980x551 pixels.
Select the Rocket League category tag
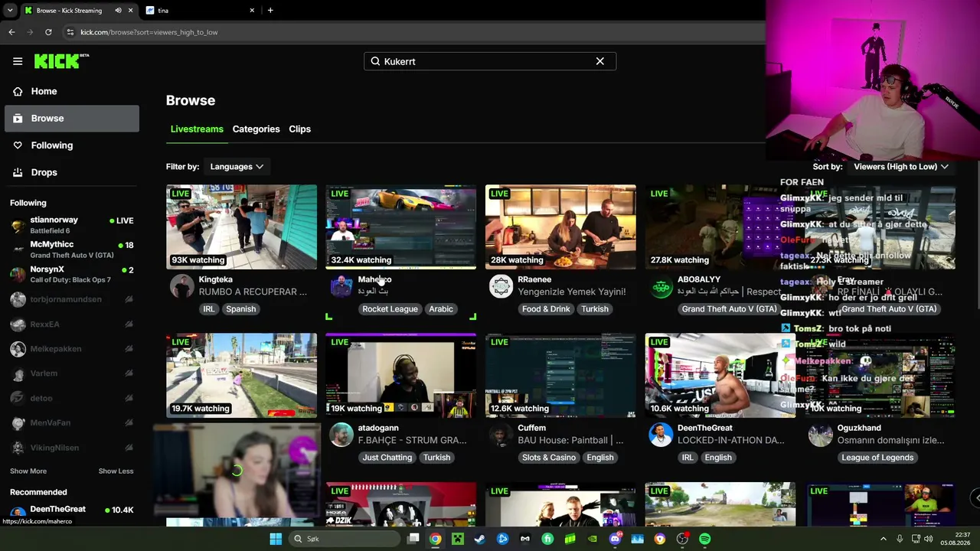390,309
